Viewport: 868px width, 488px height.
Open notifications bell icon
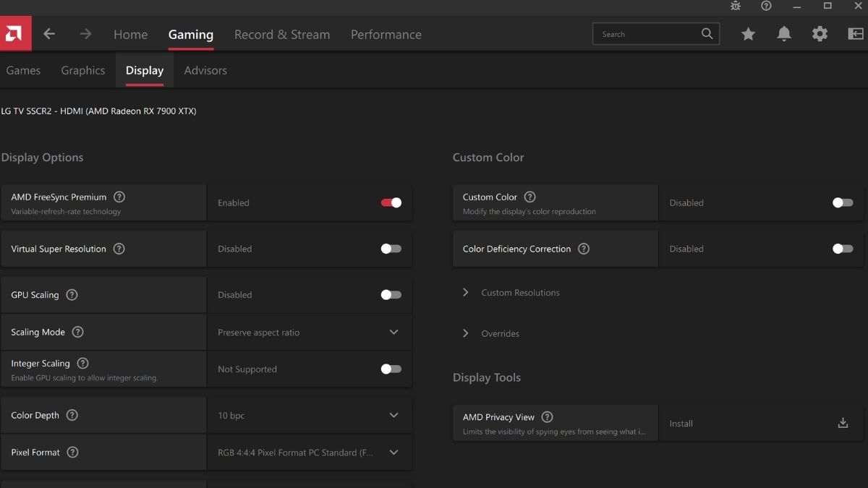[784, 34]
